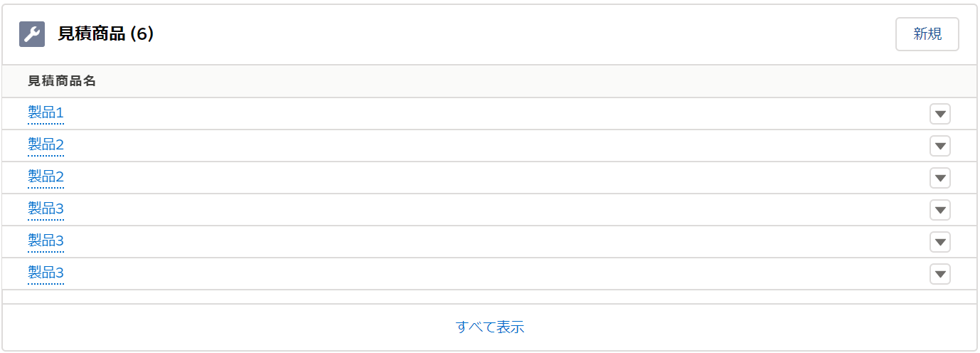
Task: Click the empty header area right of 見積商品名
Action: 498,81
